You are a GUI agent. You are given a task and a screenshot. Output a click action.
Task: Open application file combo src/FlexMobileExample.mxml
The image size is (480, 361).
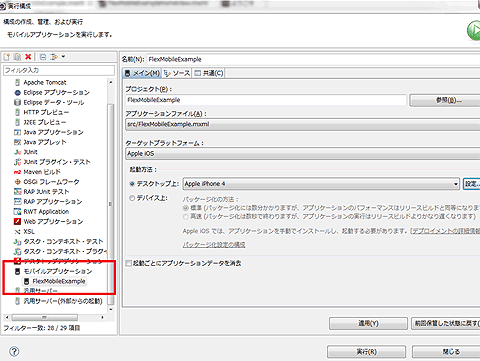point(303,124)
